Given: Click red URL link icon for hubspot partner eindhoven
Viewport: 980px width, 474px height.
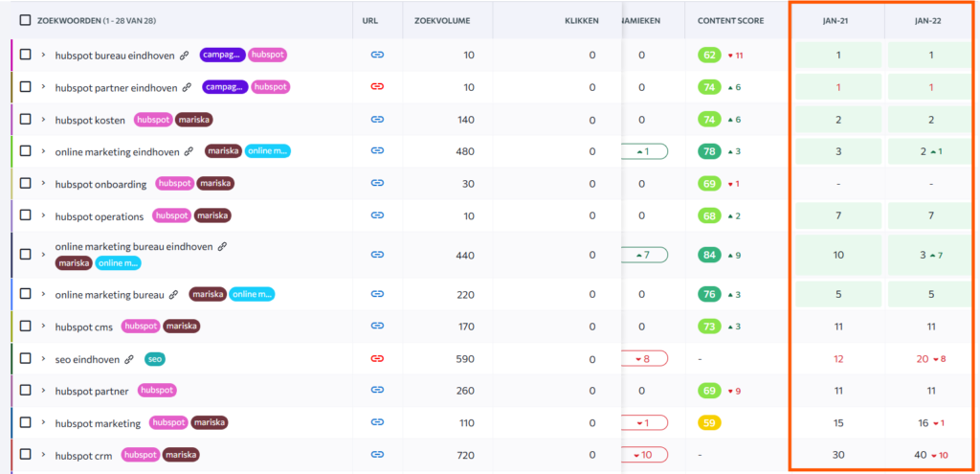Looking at the screenshot, I should point(377,87).
